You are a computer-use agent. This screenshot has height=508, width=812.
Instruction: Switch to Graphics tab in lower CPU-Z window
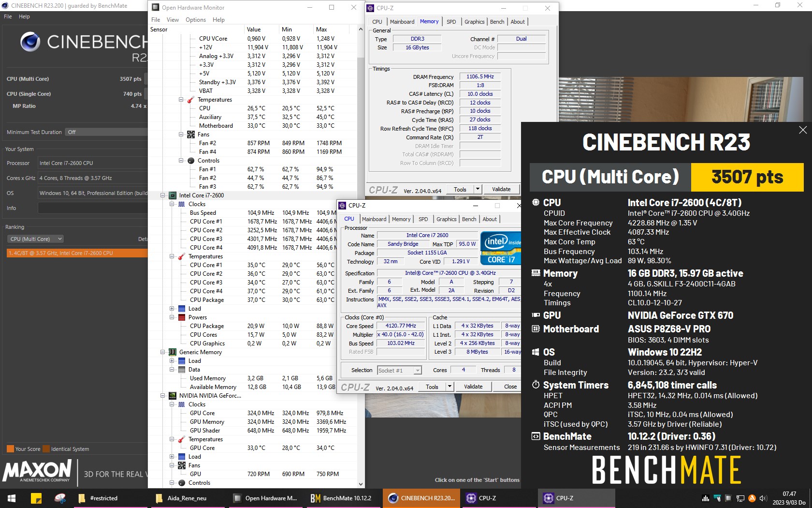pos(446,219)
